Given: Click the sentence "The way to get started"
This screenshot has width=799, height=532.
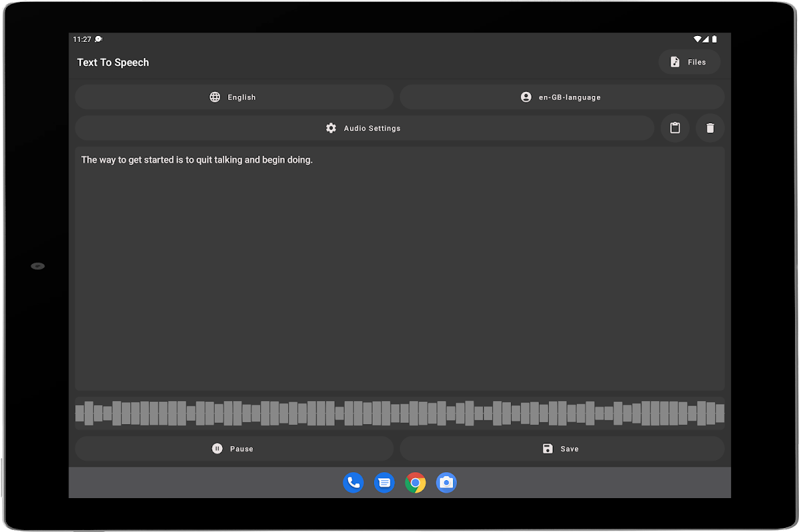Looking at the screenshot, I should tap(196, 160).
